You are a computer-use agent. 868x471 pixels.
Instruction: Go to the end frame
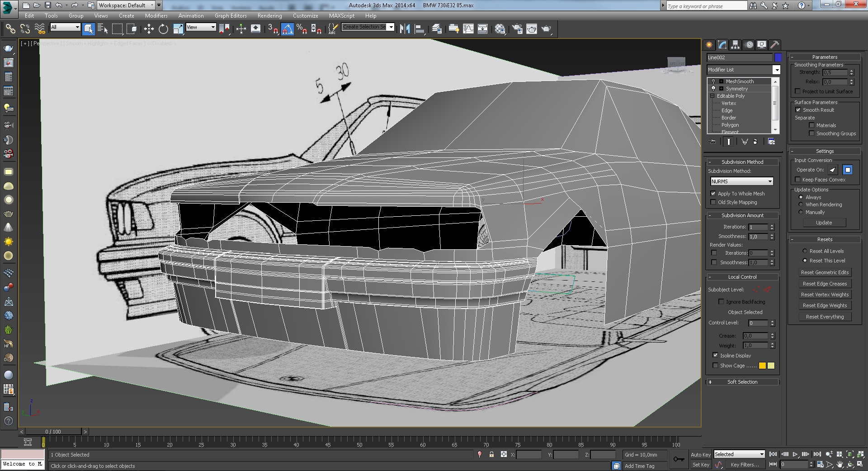click(x=817, y=454)
